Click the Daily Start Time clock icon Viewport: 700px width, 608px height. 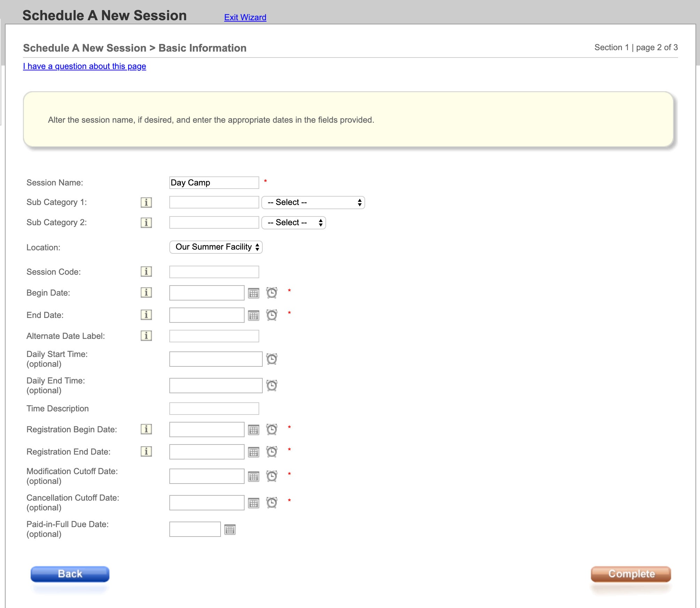pos(271,359)
